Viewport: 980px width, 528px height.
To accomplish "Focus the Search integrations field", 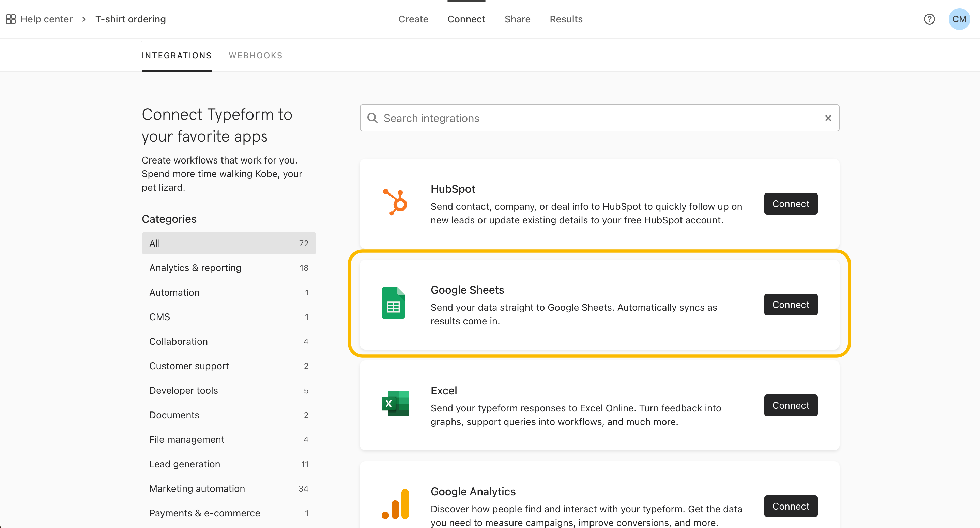I will coord(599,118).
